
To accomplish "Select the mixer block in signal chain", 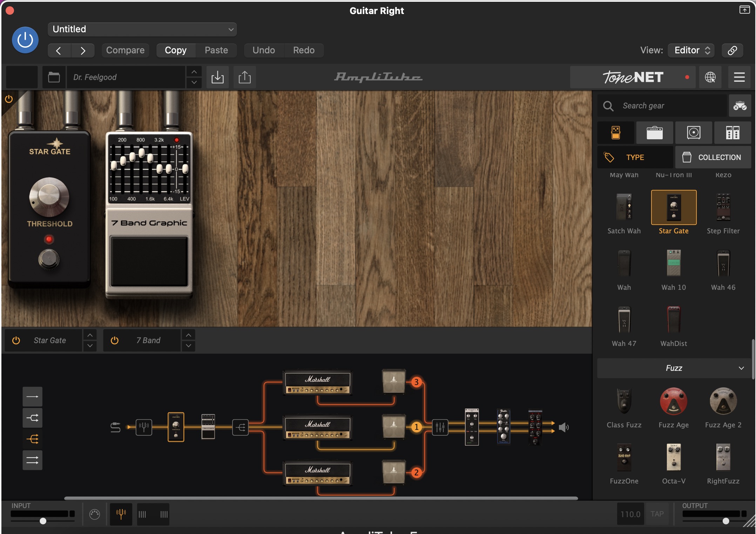I will coord(440,427).
